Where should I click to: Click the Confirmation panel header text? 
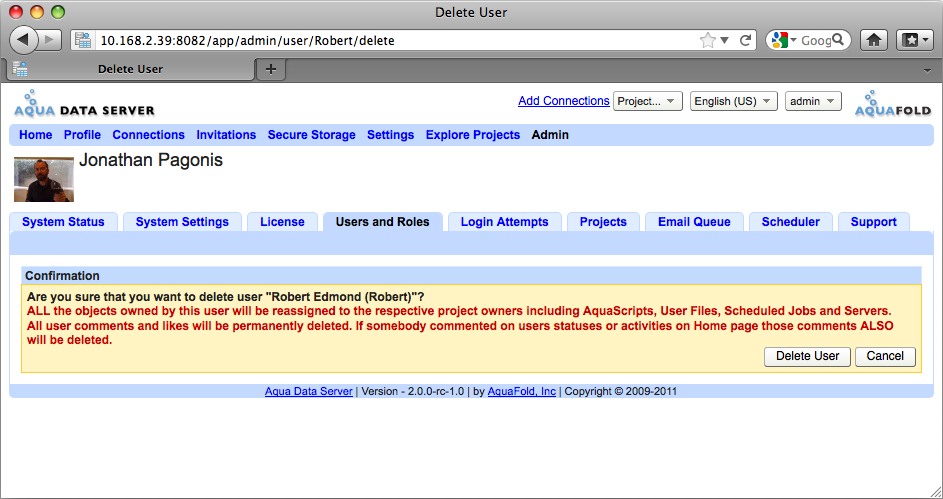tap(63, 276)
